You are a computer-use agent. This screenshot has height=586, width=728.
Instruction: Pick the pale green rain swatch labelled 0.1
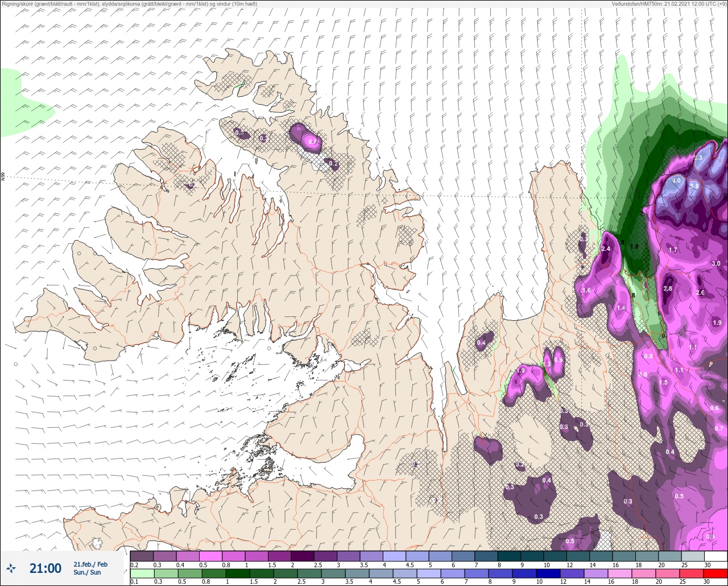pyautogui.click(x=142, y=573)
